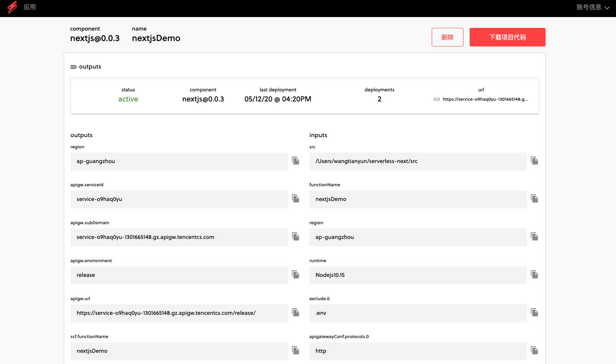This screenshot has height=364, width=616.
Task: Copy the scf.functionName value
Action: [x=295, y=350]
